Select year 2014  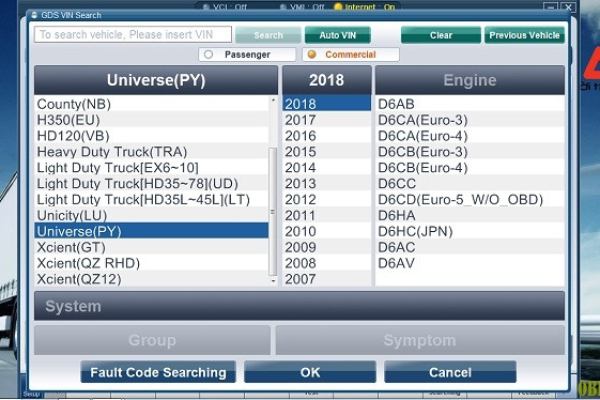pos(327,168)
